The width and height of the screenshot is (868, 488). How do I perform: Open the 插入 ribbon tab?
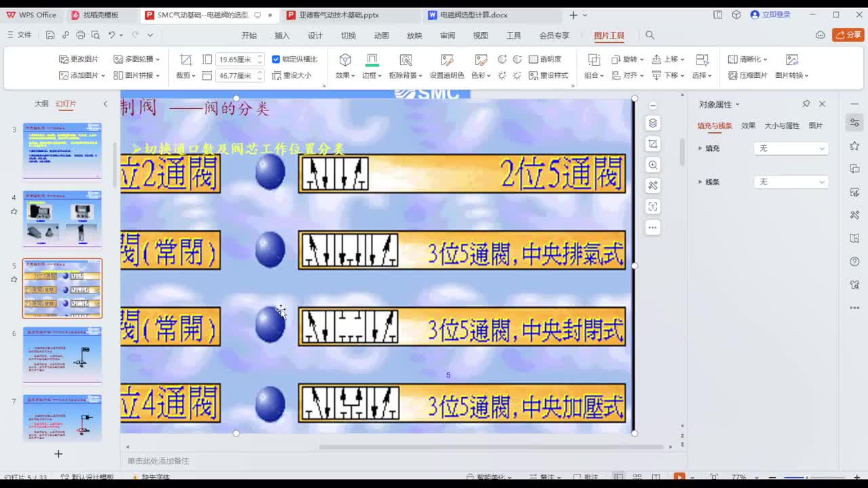coord(282,35)
